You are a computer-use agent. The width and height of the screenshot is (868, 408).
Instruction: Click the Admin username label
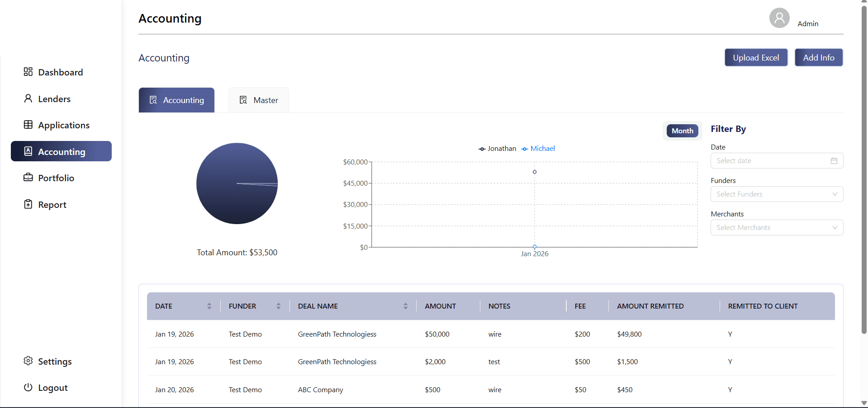[808, 23]
